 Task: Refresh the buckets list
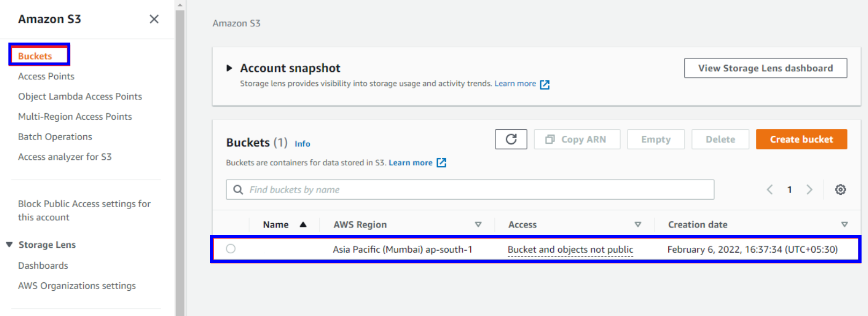[511, 139]
